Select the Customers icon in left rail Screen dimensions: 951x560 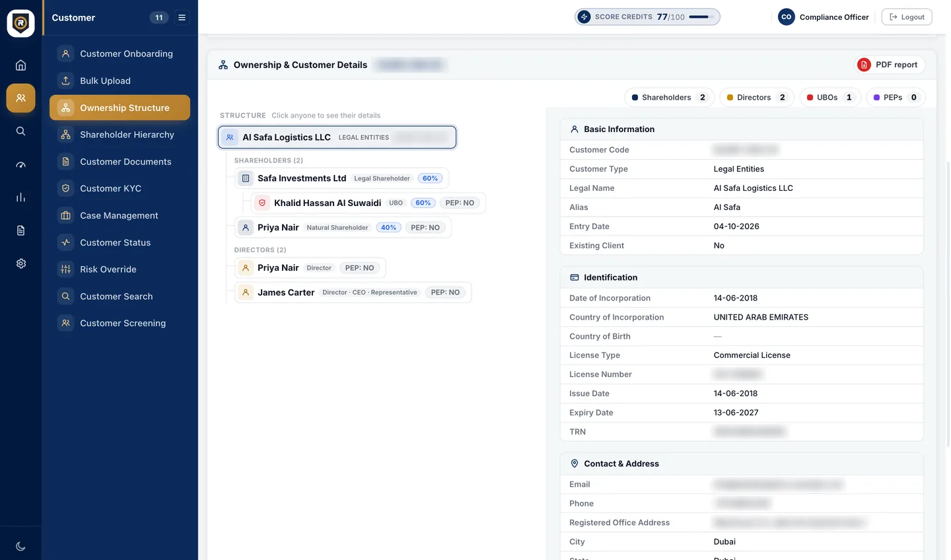point(20,98)
